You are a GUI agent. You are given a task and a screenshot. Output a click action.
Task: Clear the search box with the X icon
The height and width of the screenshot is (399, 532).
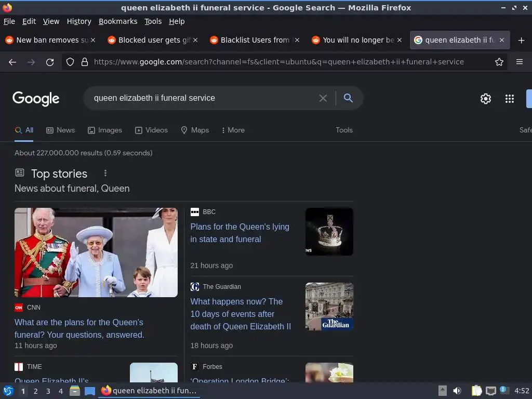coord(323,98)
